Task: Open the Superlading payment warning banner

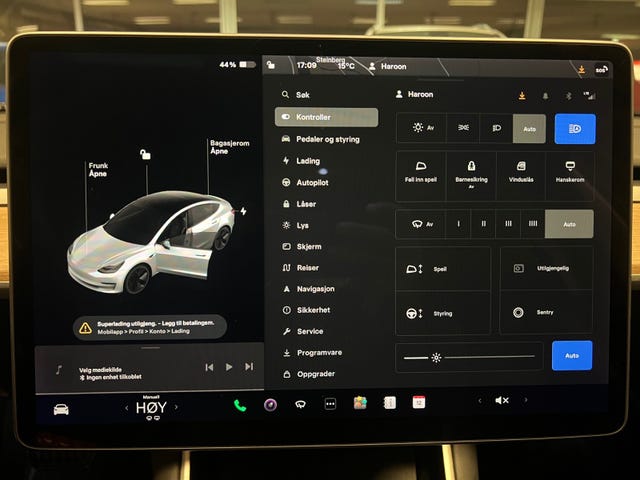Action: coord(150,327)
